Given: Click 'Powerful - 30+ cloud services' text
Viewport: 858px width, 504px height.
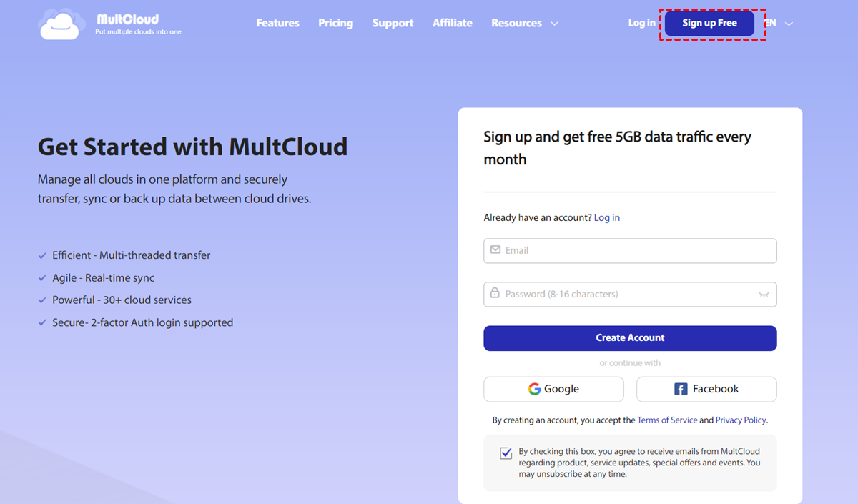Looking at the screenshot, I should tap(122, 300).
